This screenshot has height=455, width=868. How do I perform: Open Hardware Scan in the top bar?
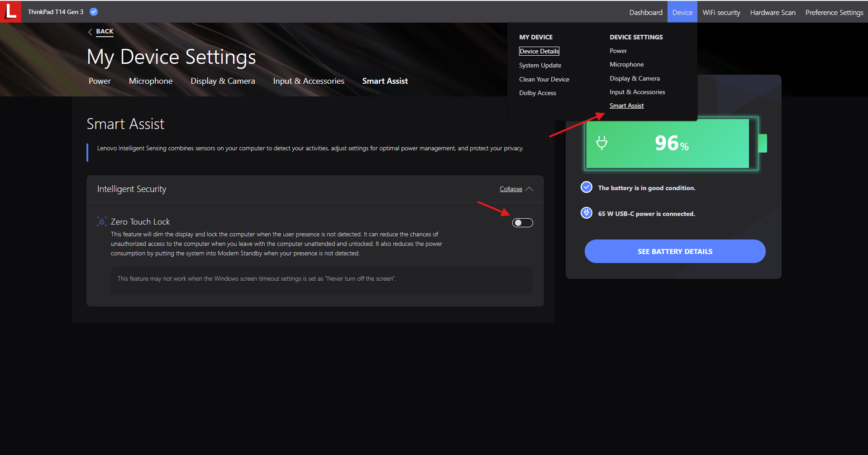[773, 12]
